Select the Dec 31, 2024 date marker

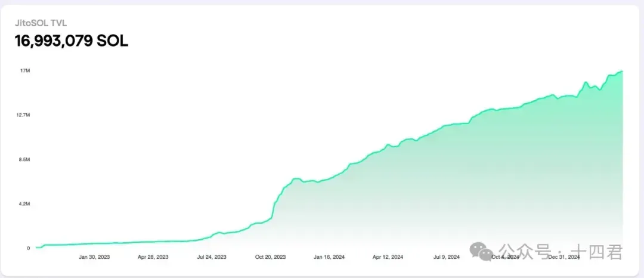click(563, 258)
